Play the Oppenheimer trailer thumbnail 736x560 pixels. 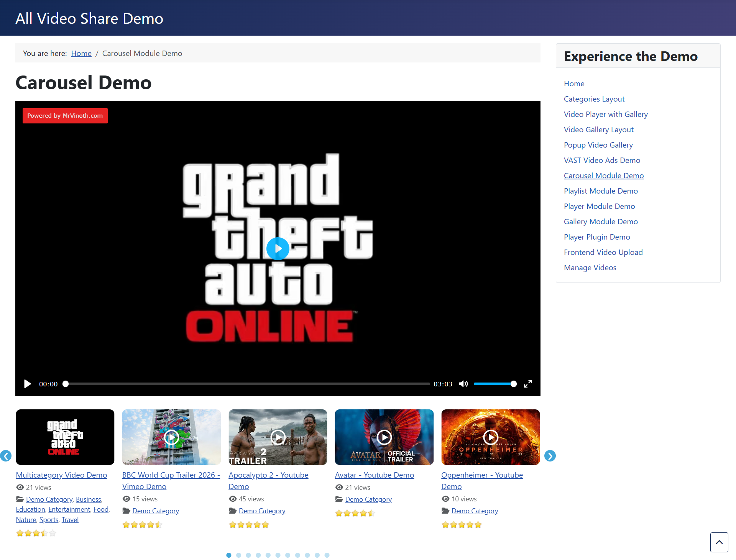coord(491,437)
